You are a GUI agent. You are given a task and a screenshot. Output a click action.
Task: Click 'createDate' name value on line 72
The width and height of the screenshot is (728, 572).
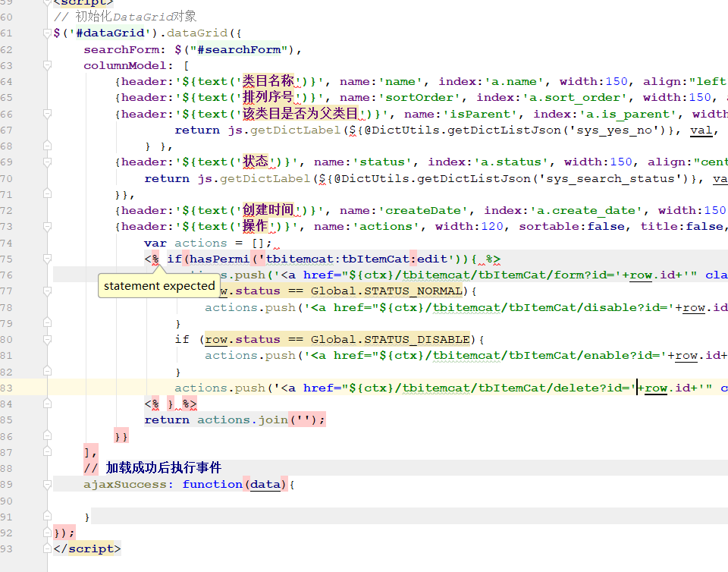coord(423,211)
